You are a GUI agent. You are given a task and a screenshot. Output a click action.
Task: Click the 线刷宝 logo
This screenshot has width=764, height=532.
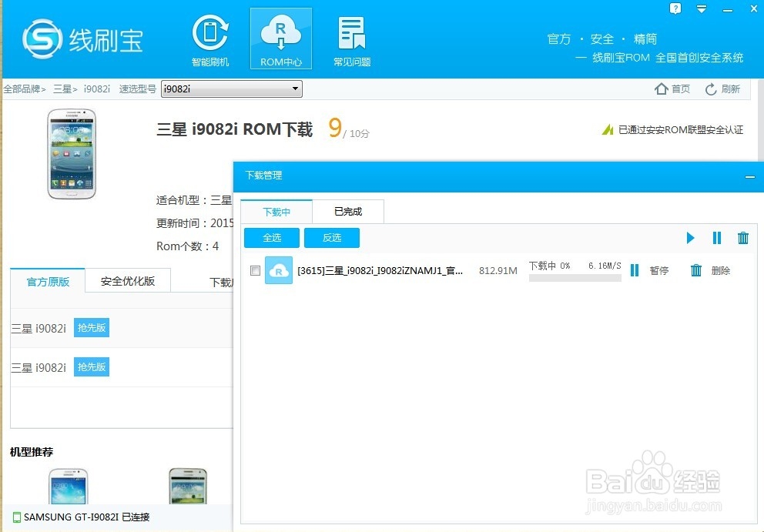coord(83,39)
